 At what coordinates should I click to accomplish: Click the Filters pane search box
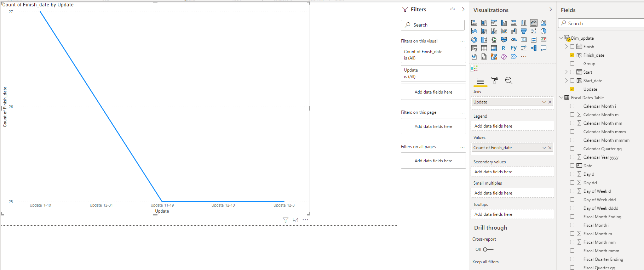432,25
